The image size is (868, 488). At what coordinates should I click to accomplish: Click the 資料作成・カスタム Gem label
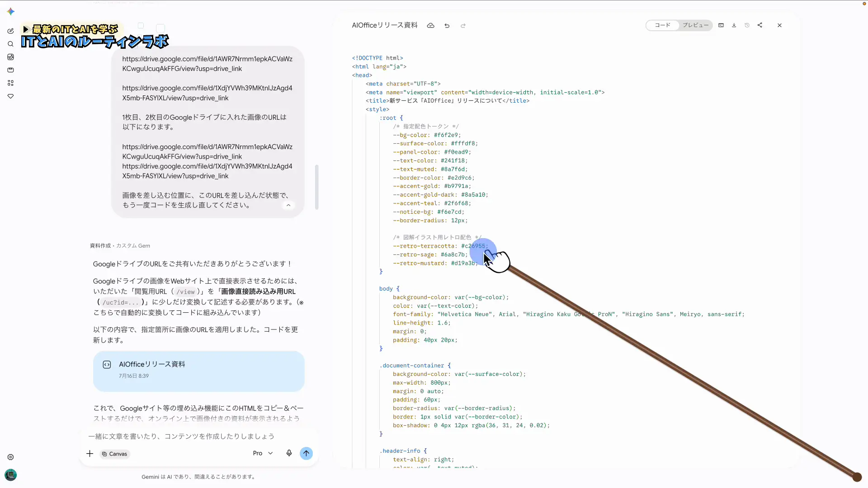coord(120,246)
